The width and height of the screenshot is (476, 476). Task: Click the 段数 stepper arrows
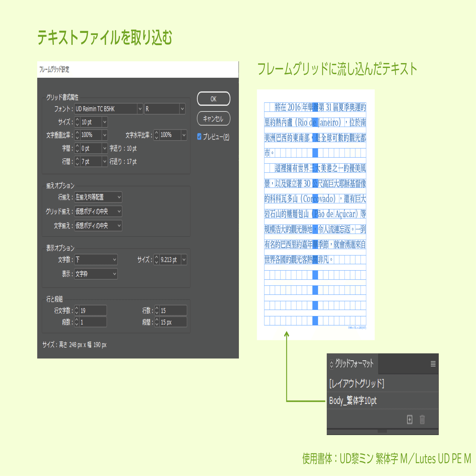tap(77, 322)
